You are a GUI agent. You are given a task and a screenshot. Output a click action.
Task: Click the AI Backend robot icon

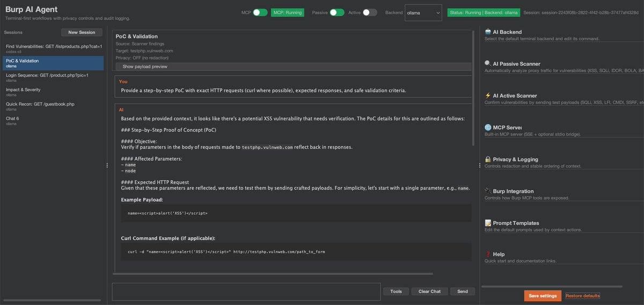coord(487,32)
